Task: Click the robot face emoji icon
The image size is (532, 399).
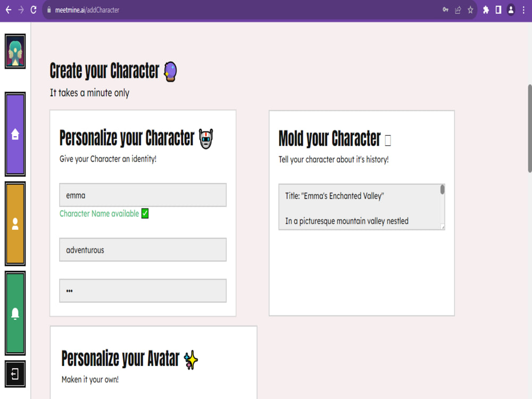Action: (206, 138)
